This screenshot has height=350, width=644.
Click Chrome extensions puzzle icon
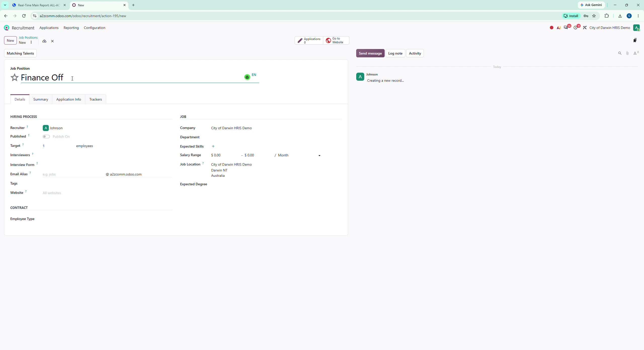[607, 16]
